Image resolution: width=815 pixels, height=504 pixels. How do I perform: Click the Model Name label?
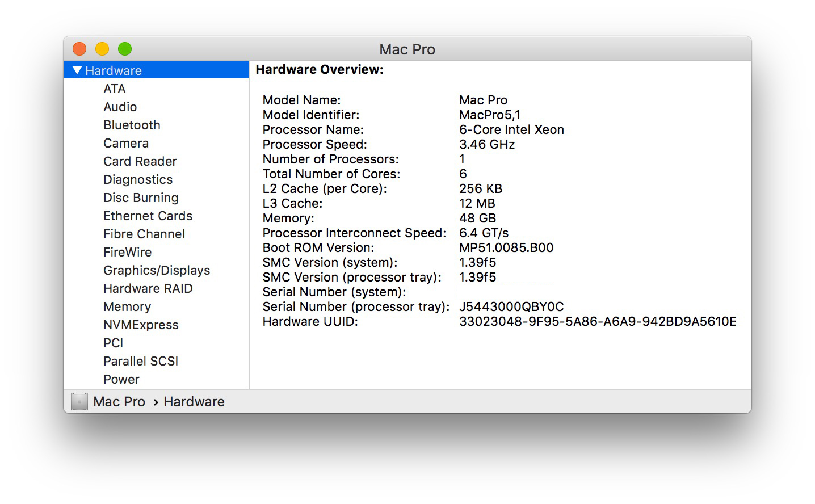(x=301, y=100)
